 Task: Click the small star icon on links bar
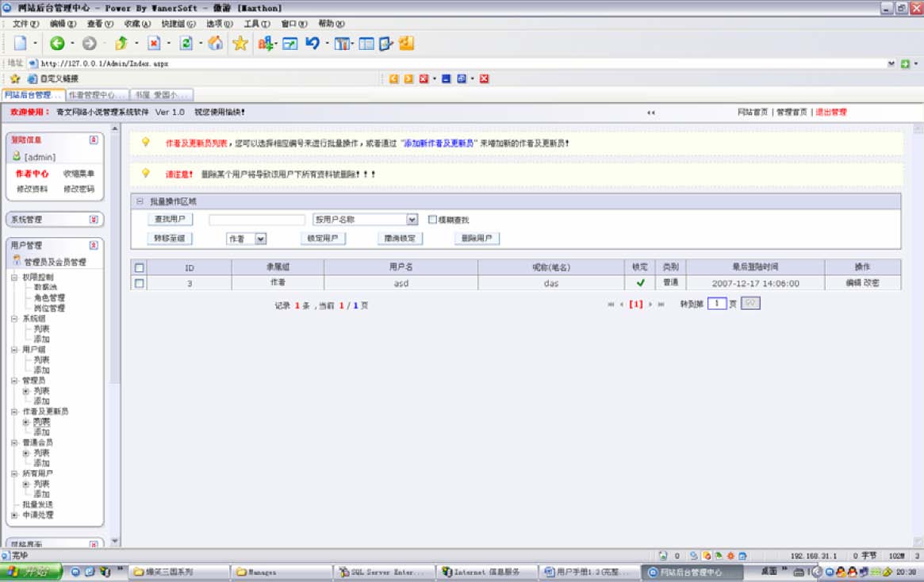pos(15,78)
